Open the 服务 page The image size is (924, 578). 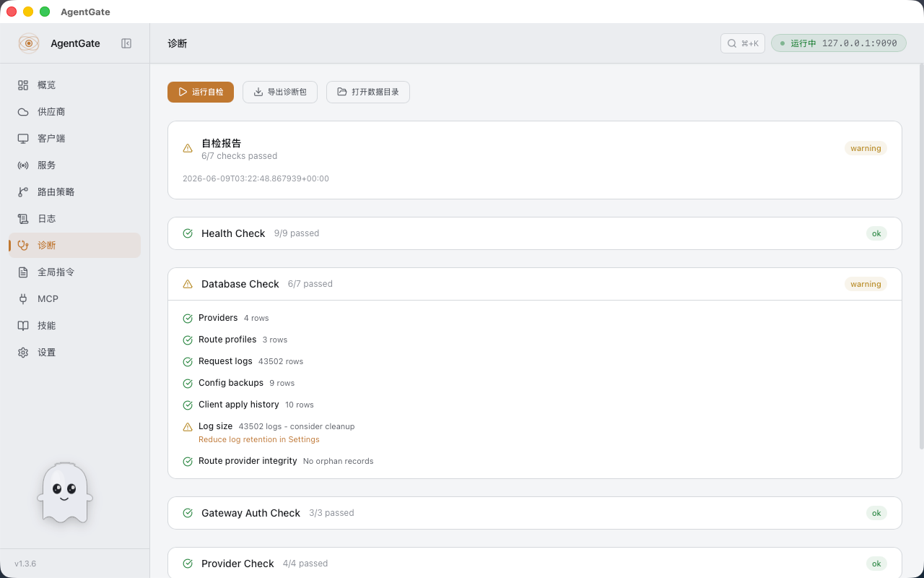74,165
